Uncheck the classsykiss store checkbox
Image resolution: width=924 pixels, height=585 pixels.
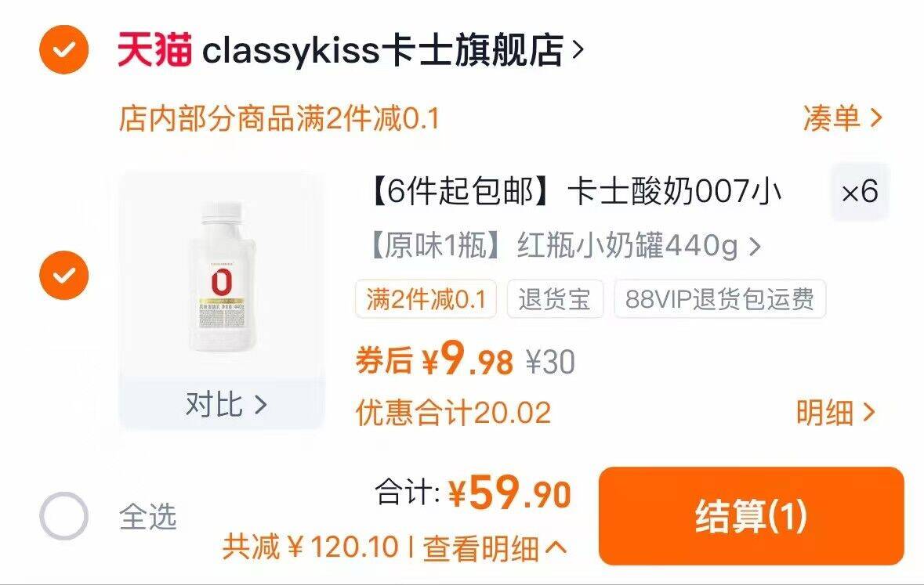(x=63, y=49)
